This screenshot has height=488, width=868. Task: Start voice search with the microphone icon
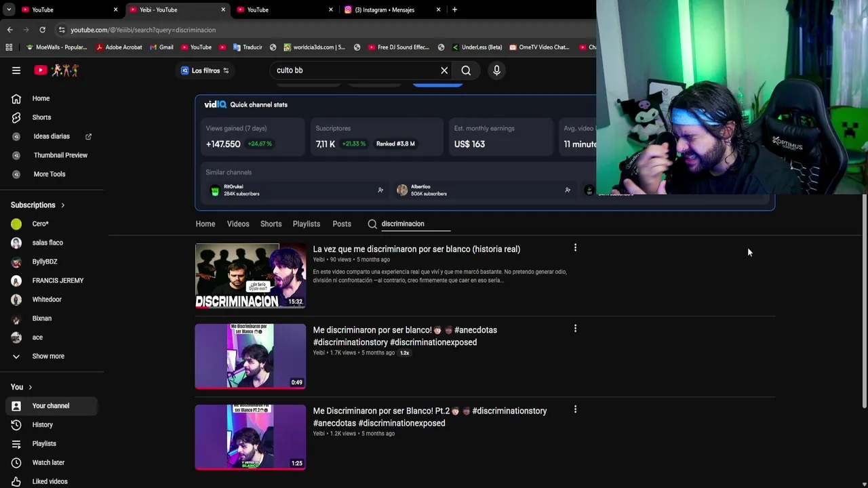(x=496, y=70)
